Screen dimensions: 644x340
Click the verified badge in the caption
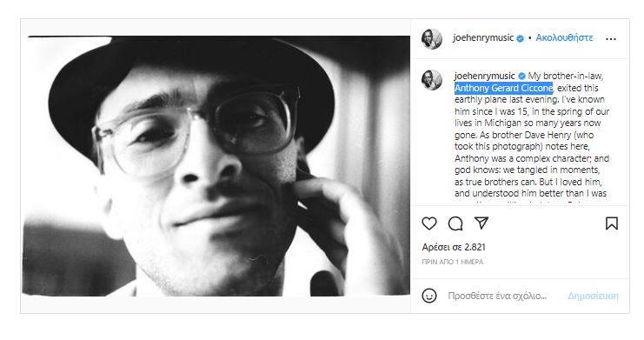521,76
